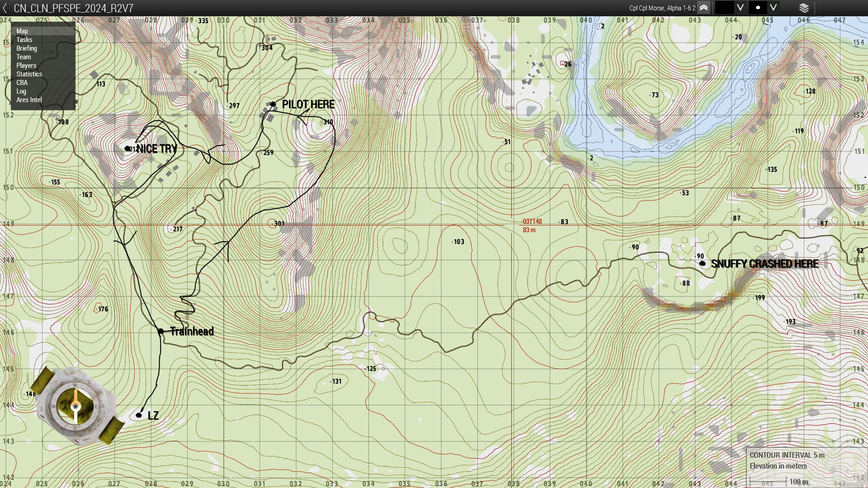Click the dot marker shape preview
This screenshot has width=868, height=488.
point(758,8)
